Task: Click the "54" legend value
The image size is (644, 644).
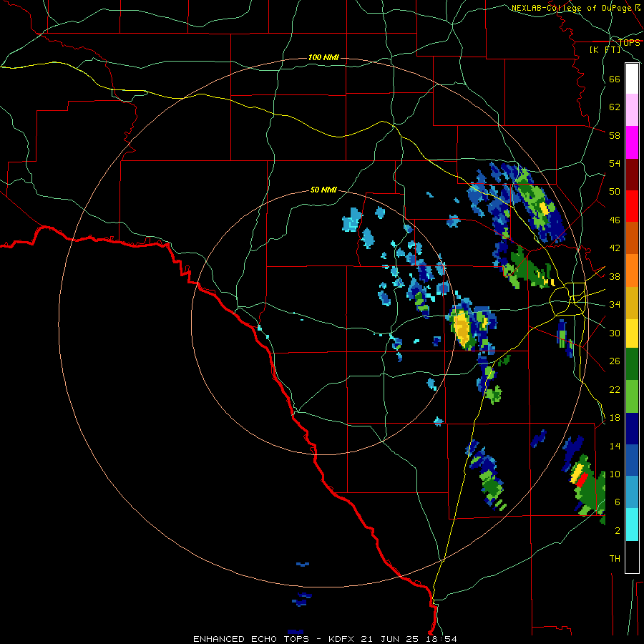Action: pyautogui.click(x=615, y=163)
